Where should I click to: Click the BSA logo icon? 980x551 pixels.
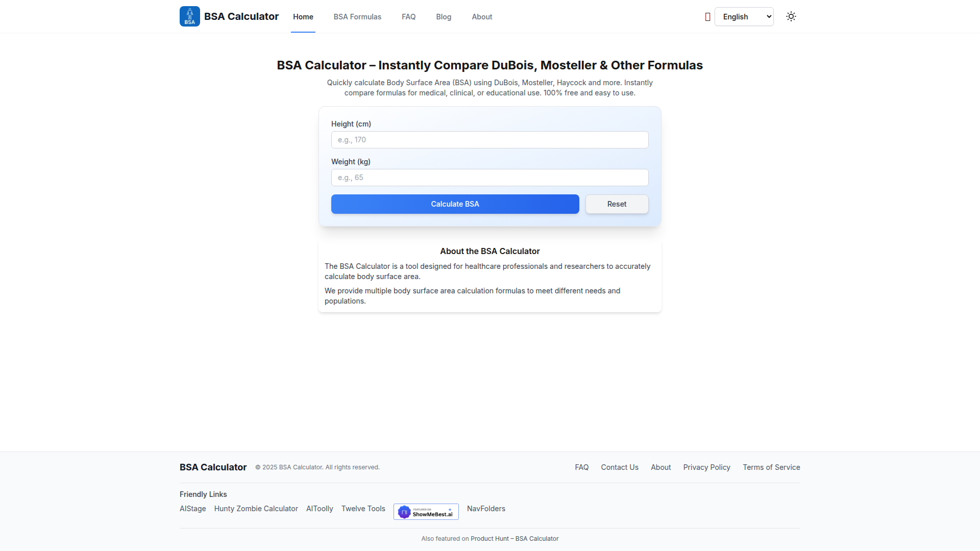coord(189,16)
